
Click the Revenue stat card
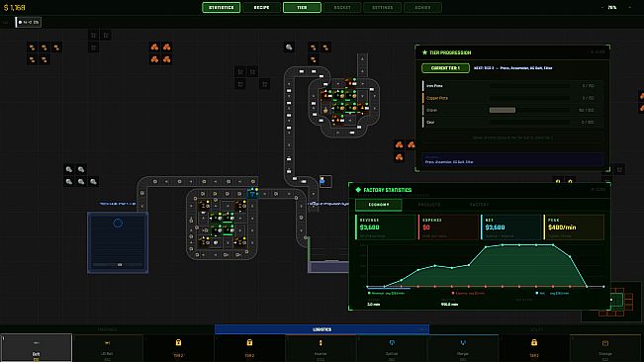click(386, 226)
